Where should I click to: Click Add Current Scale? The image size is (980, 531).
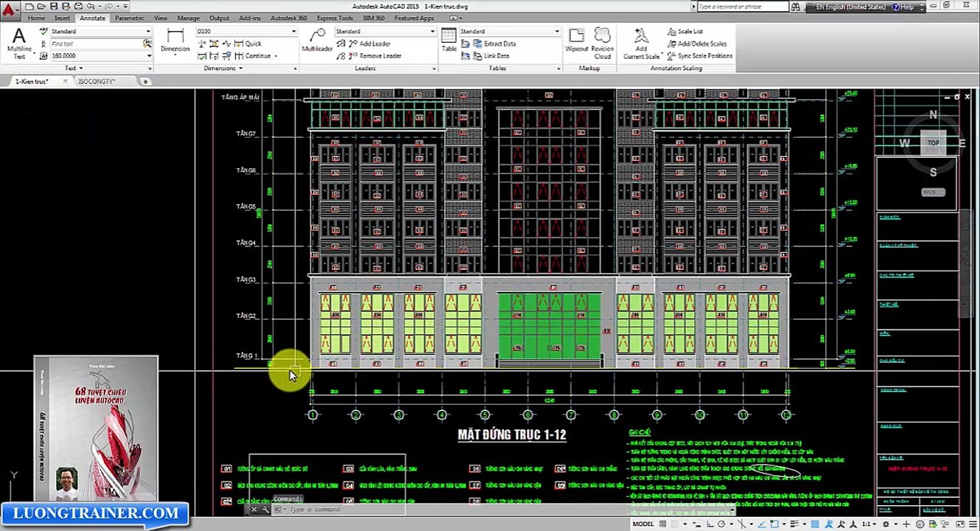tap(641, 43)
